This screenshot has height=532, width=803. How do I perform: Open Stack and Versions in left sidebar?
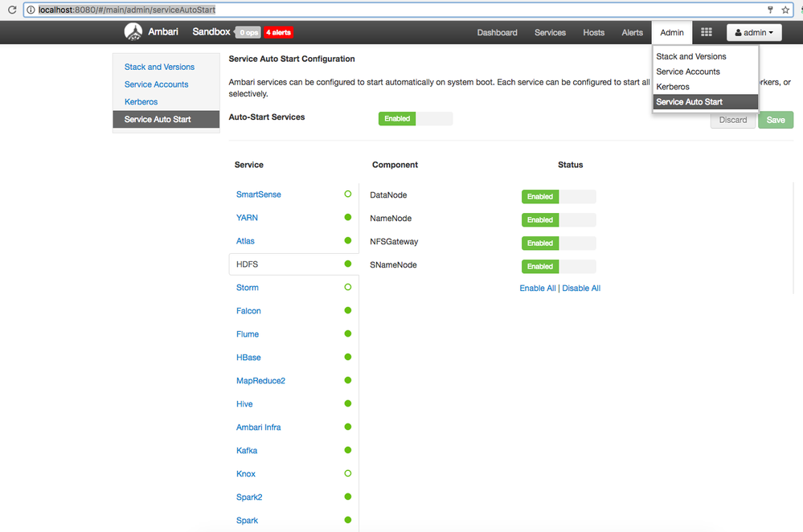[159, 67]
